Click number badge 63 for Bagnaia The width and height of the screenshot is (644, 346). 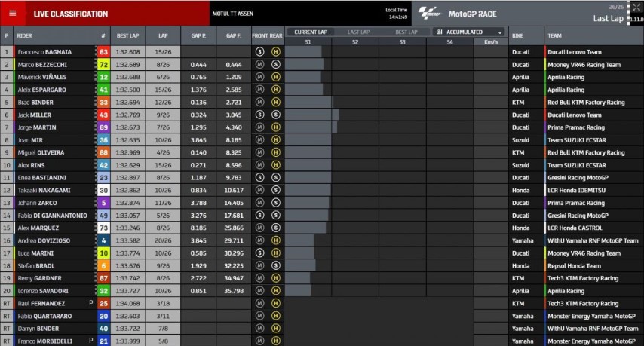pyautogui.click(x=103, y=52)
